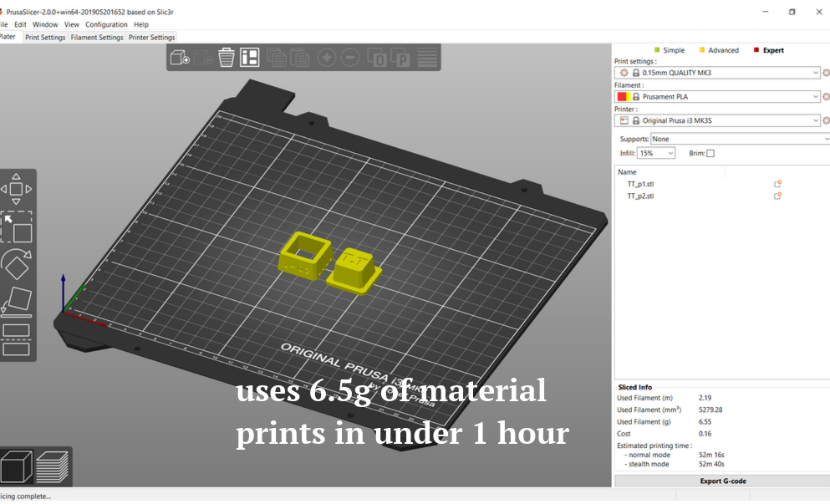Select the Scale tool icon
Viewport: 830px width, 504px height.
pyautogui.click(x=17, y=227)
